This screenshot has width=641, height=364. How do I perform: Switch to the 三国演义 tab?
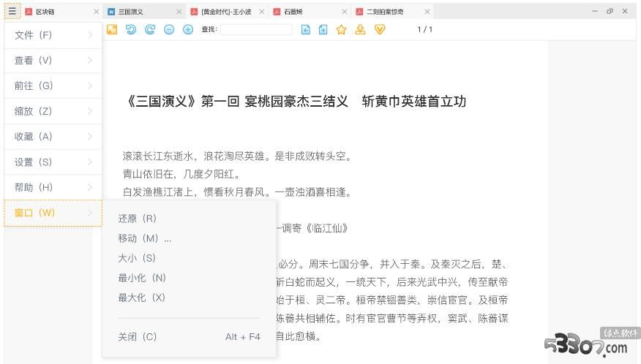[144, 12]
